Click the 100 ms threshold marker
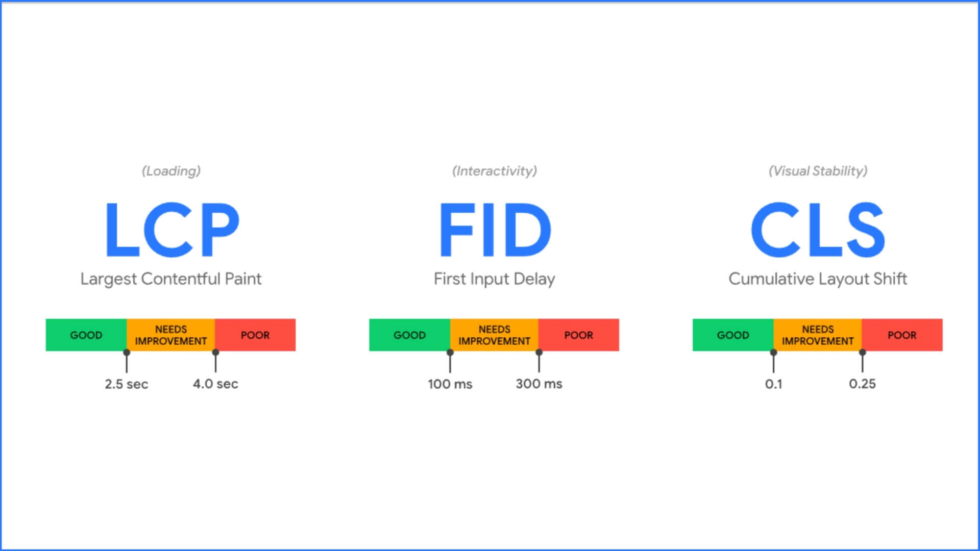Image resolution: width=980 pixels, height=551 pixels. point(450,352)
